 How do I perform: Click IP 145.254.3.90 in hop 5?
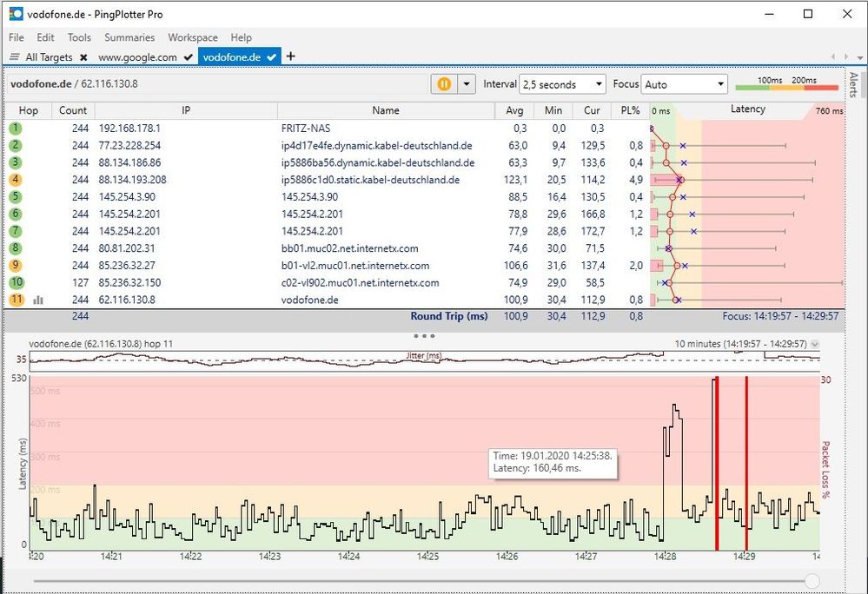pyautogui.click(x=127, y=197)
